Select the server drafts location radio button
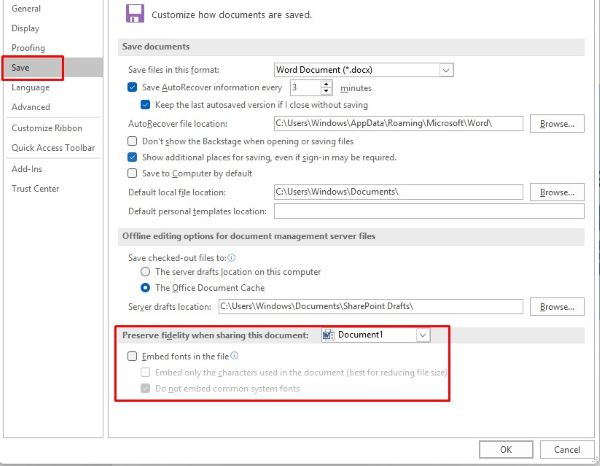The width and height of the screenshot is (600, 466). tap(145, 272)
